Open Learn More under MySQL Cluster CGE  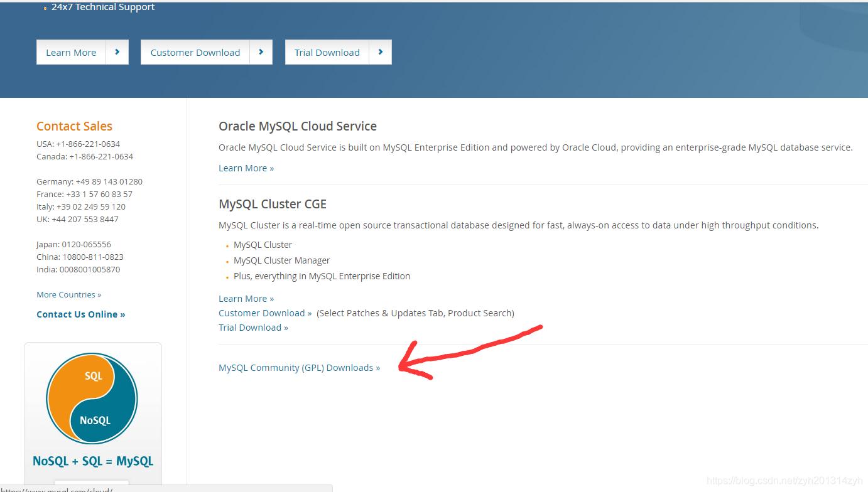coord(246,299)
